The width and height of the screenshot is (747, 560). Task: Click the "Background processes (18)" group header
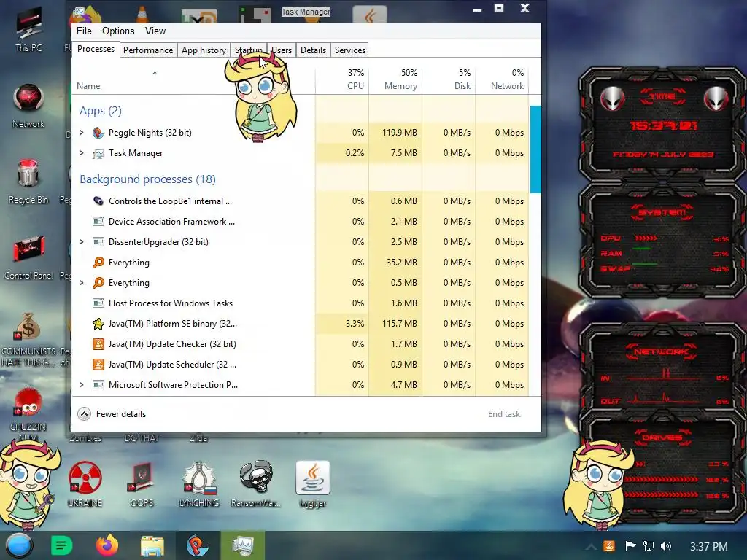[x=147, y=179]
